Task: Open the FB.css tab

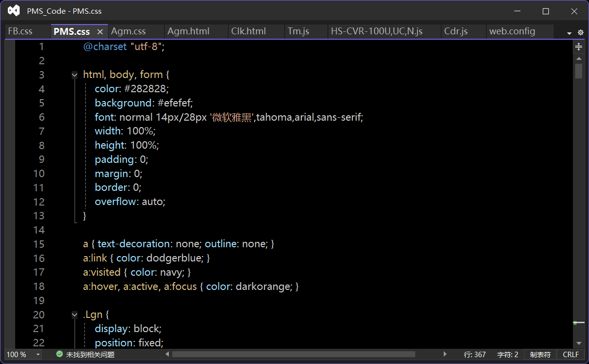Action: [x=20, y=31]
